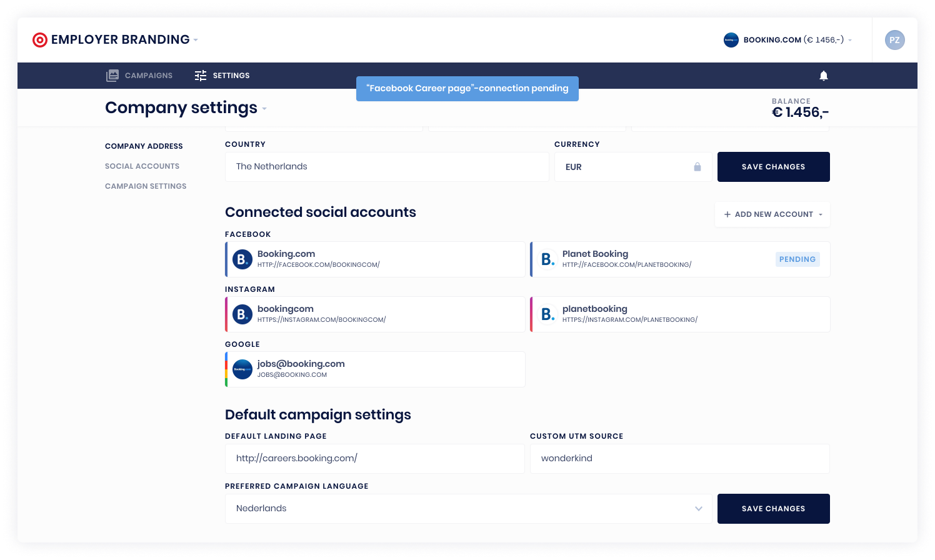Click the Booking.com logo in header account
Viewport: 935px width, 560px height.
click(731, 40)
